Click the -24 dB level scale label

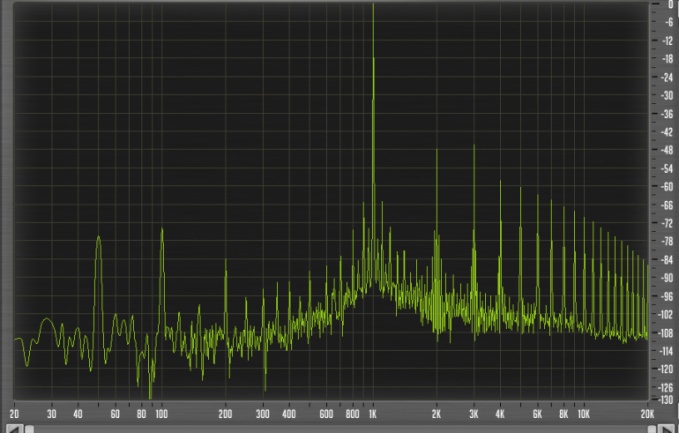pyautogui.click(x=666, y=77)
